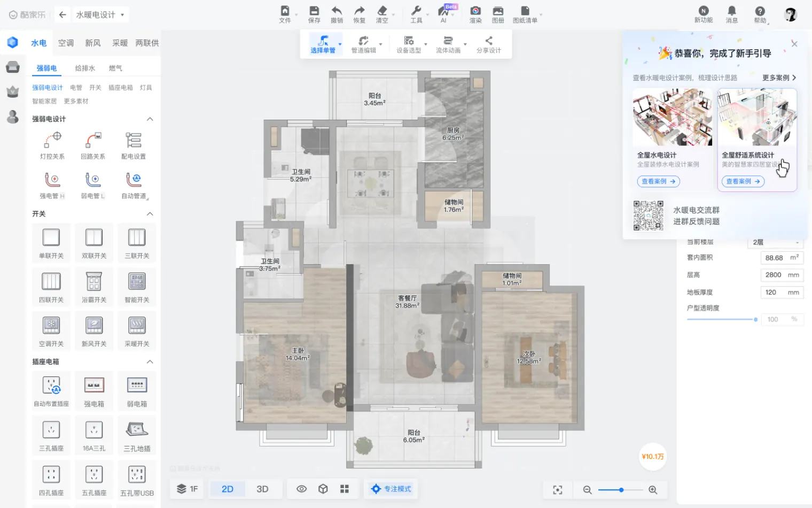The image size is (812, 508).
Task: Open 渲染 (Render) camera icon
Action: [x=475, y=11]
